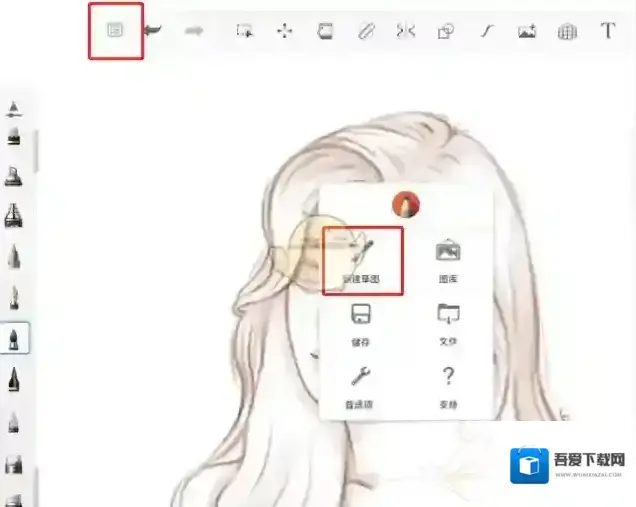Viewport: 636px width, 507px height.
Task: Enable the Symmetry tool
Action: pos(406,31)
